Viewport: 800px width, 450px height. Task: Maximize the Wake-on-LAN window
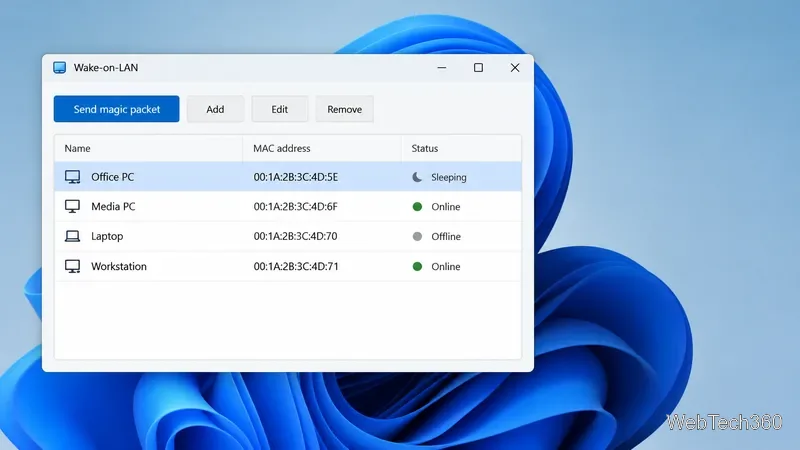coord(478,67)
